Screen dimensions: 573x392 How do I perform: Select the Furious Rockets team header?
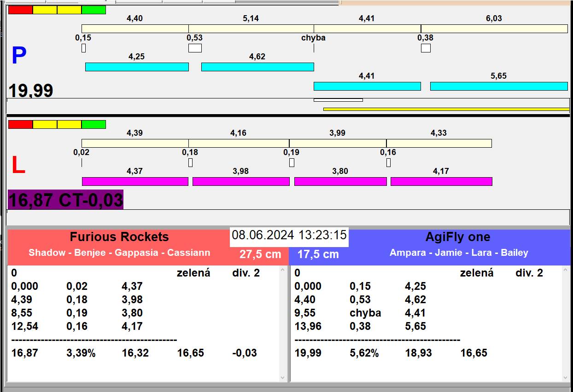tap(119, 237)
